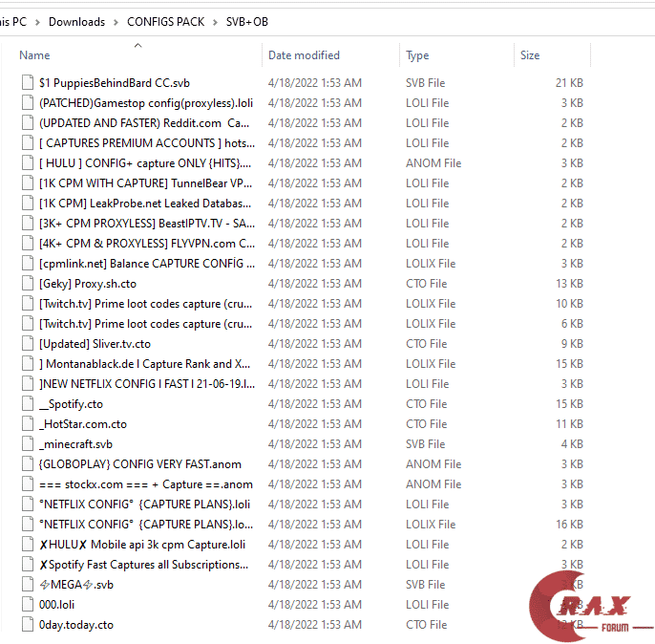Viewport: 655px width, 644px height.
Task: Select the HULU Mobile api 3k cpm Capture.loli name
Action: point(142,544)
